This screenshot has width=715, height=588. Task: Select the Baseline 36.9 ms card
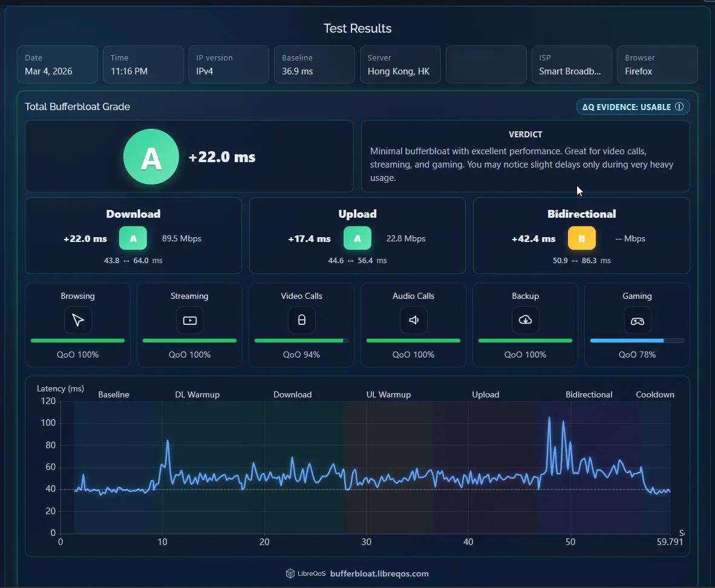pyautogui.click(x=315, y=64)
